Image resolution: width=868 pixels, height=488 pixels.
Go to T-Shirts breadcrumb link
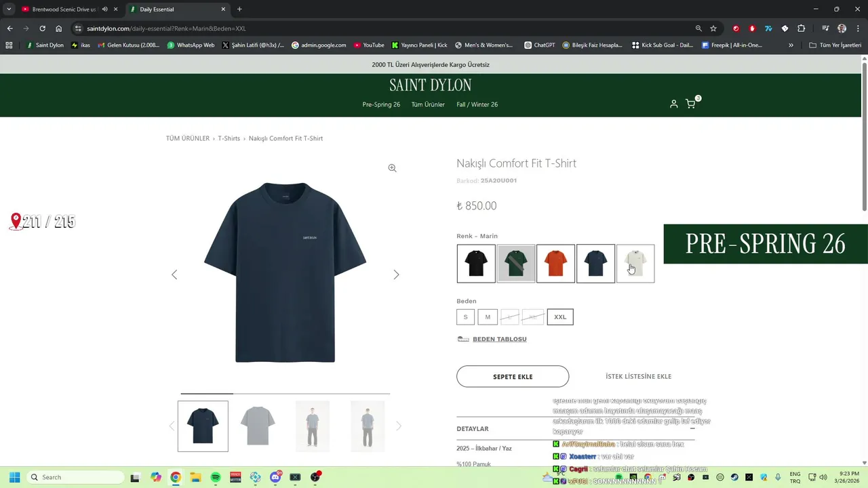[229, 138]
